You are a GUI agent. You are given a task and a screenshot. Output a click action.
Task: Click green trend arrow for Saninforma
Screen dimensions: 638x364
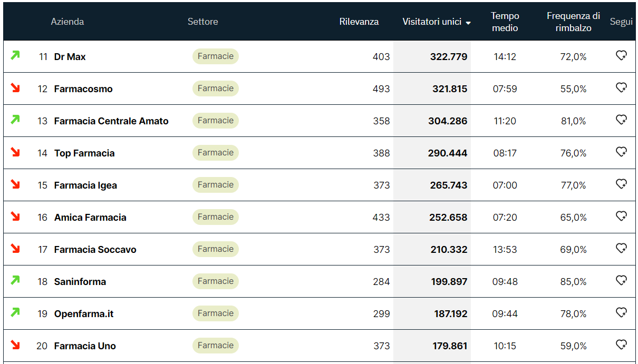click(15, 280)
